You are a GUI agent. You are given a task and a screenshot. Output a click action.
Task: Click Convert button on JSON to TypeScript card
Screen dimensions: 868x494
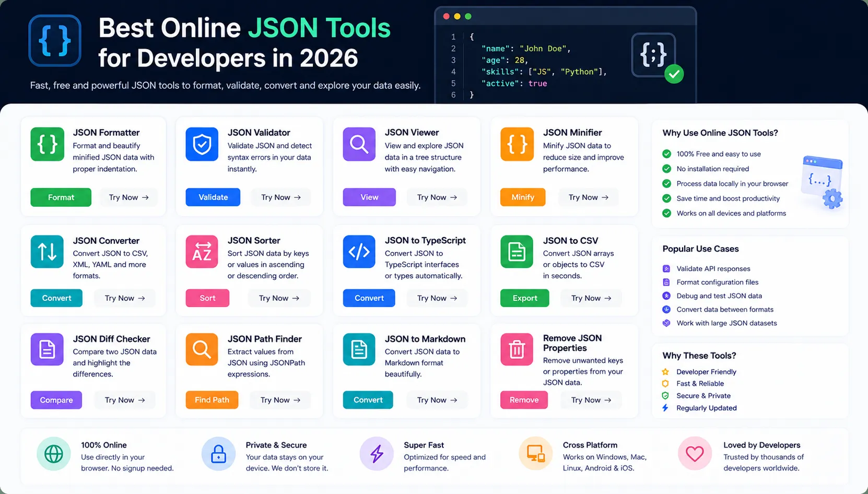[369, 298]
